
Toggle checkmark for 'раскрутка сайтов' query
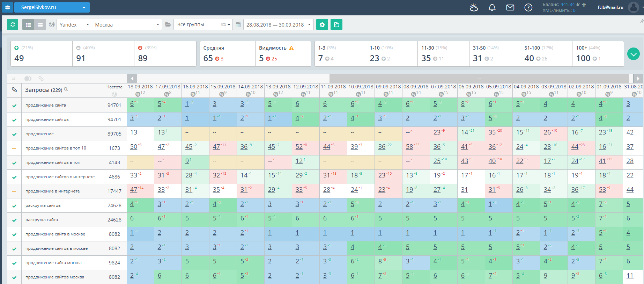(14, 206)
